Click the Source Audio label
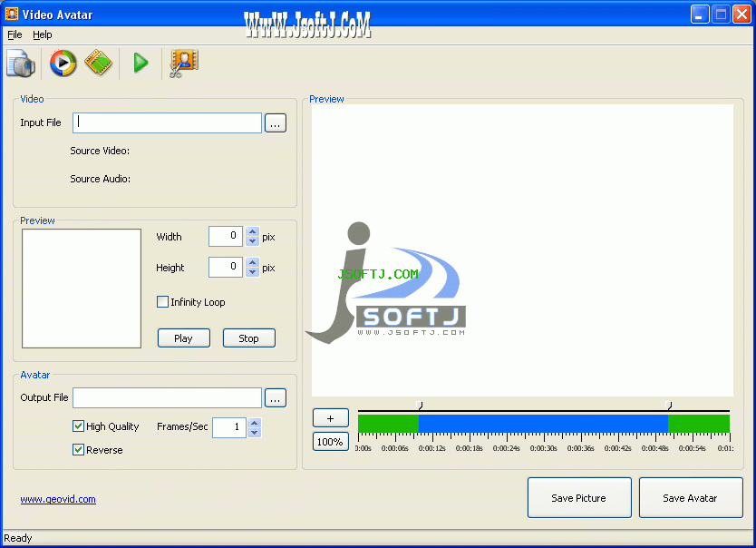This screenshot has width=756, height=548. 101,179
